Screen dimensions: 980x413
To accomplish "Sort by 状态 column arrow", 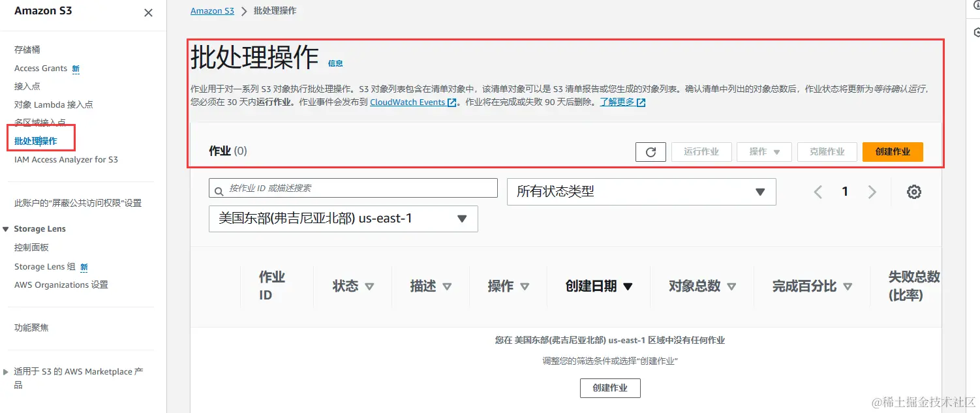I will (x=369, y=286).
